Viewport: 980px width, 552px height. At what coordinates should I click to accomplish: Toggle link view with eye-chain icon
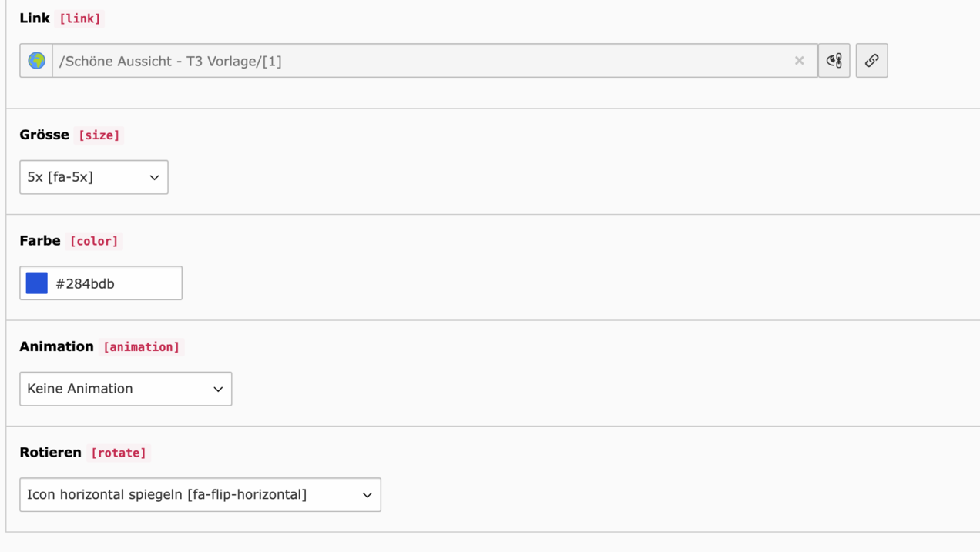(834, 61)
